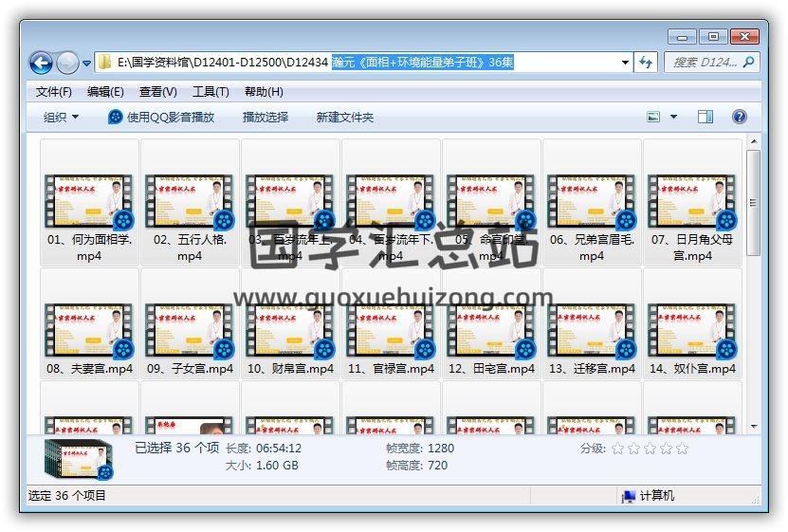Click the first rating star
The height and width of the screenshot is (532, 788).
coord(617,449)
